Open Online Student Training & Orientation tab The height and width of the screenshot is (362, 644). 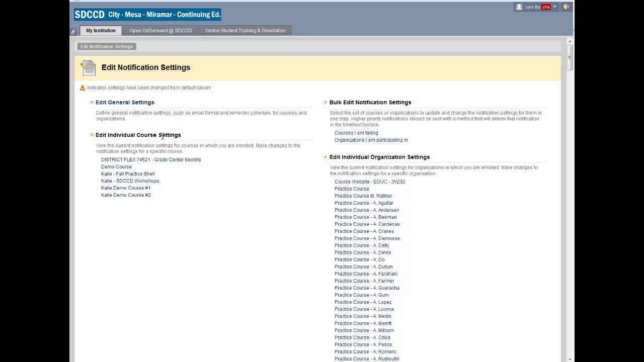(x=245, y=31)
